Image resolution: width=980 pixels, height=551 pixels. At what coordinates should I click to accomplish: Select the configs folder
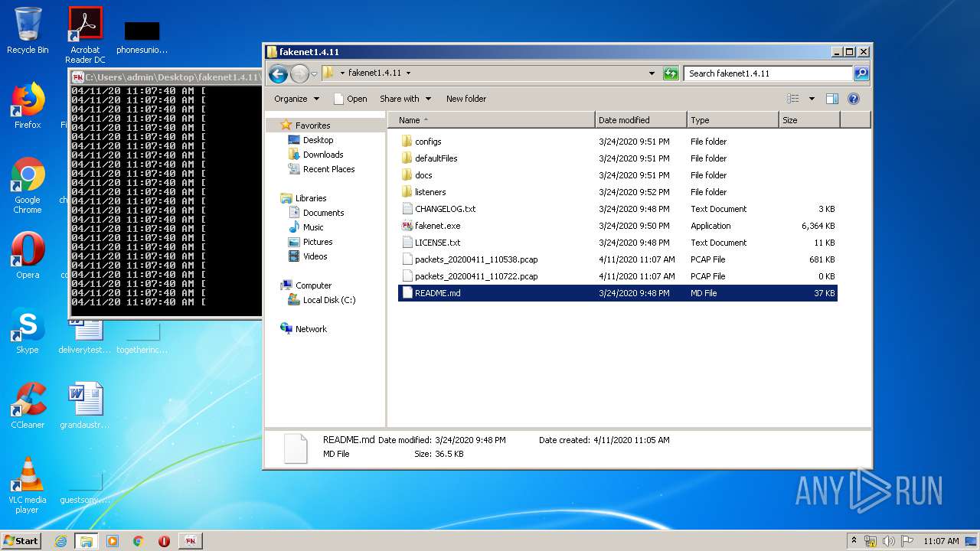[428, 142]
